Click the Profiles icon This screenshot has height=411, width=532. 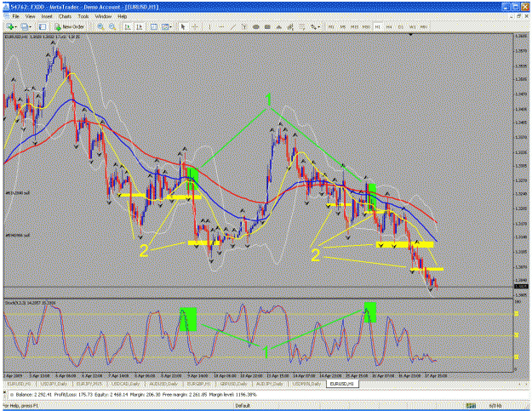(x=25, y=26)
